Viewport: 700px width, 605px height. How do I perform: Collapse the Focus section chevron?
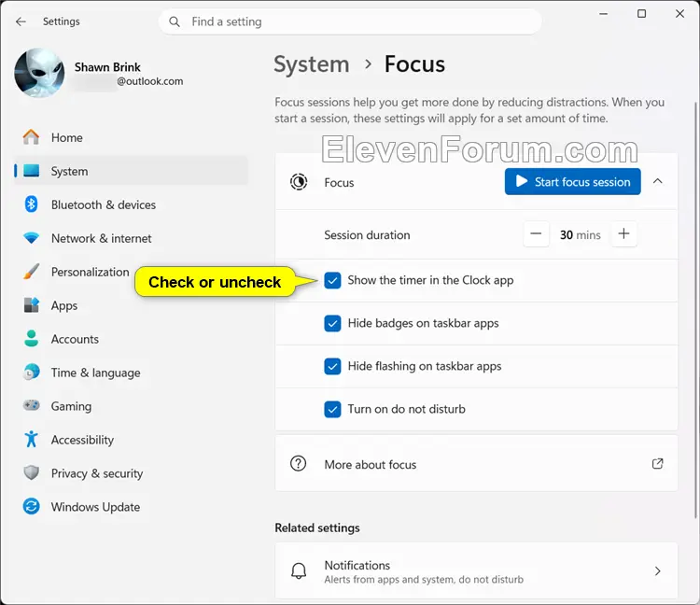coord(658,181)
